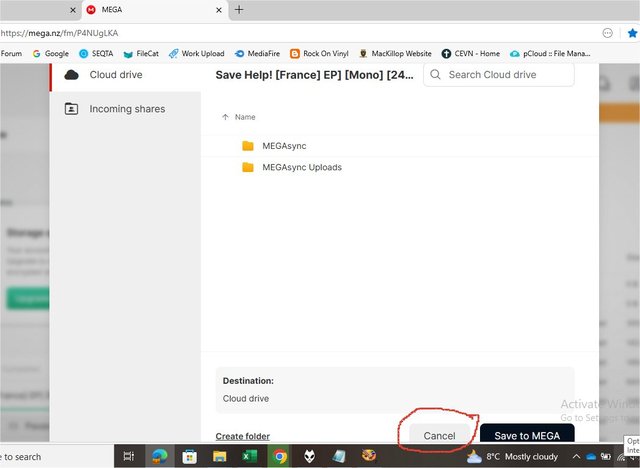This screenshot has width=640, height=468.
Task: Click Save to MEGA button
Action: pos(527,435)
